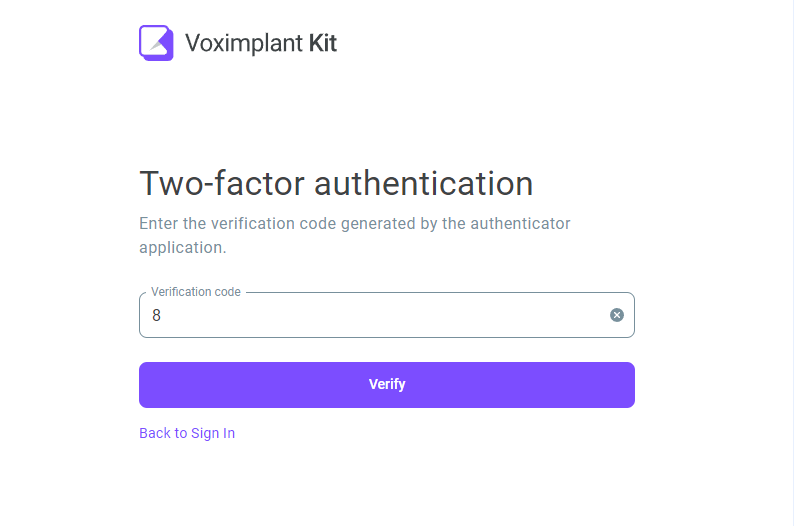Viewport: 794px width, 526px height.
Task: Click the instruction text about the authenticator application
Action: [x=354, y=235]
